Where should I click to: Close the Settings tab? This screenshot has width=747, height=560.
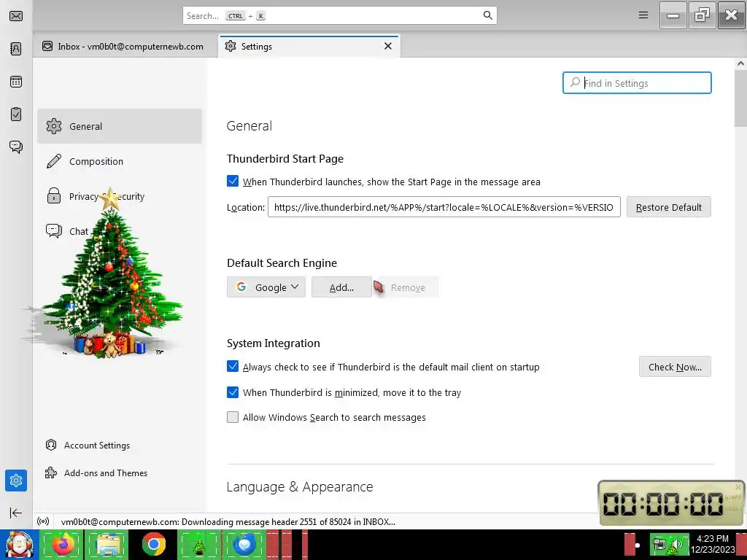click(388, 46)
